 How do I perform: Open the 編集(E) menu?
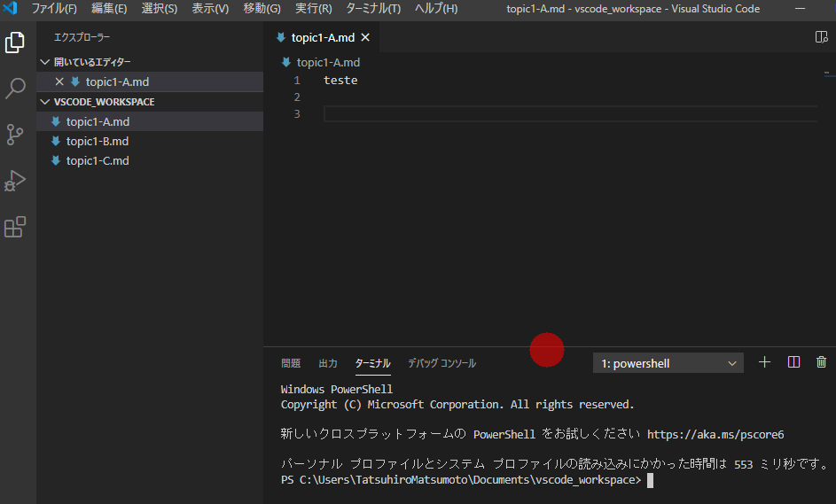point(109,9)
